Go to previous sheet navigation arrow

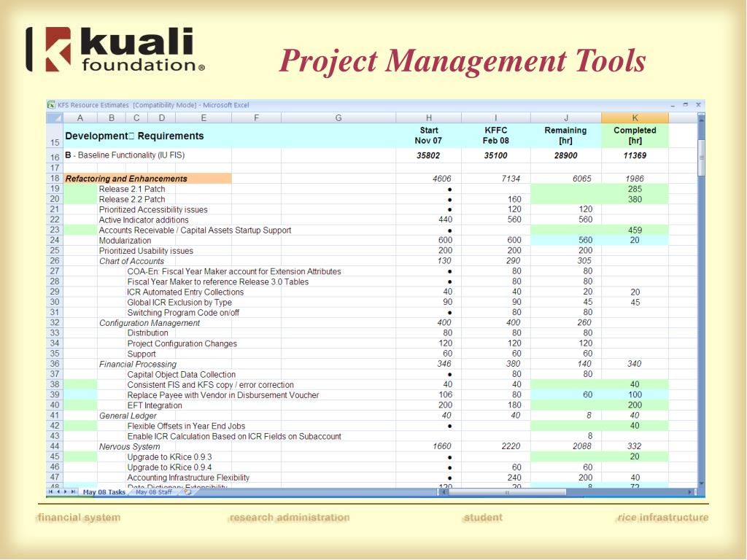58,492
